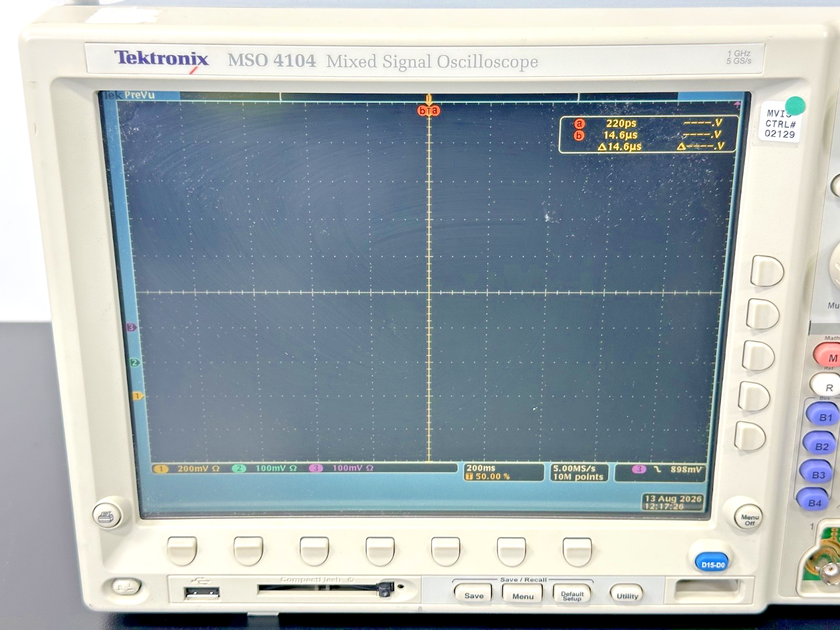Click the '10M points' record length
The width and height of the screenshot is (840, 630).
[x=578, y=477]
